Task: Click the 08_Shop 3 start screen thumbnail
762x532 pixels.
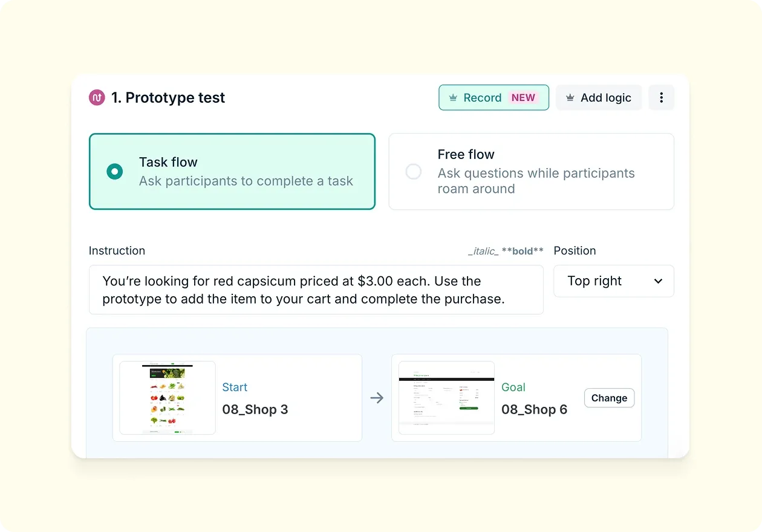Action: pyautogui.click(x=168, y=398)
